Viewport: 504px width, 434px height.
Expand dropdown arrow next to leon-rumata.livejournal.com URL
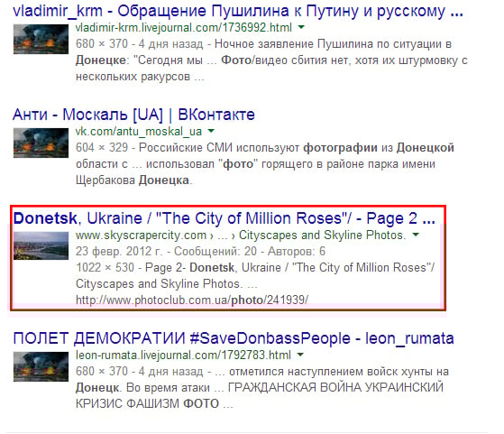pos(300,355)
